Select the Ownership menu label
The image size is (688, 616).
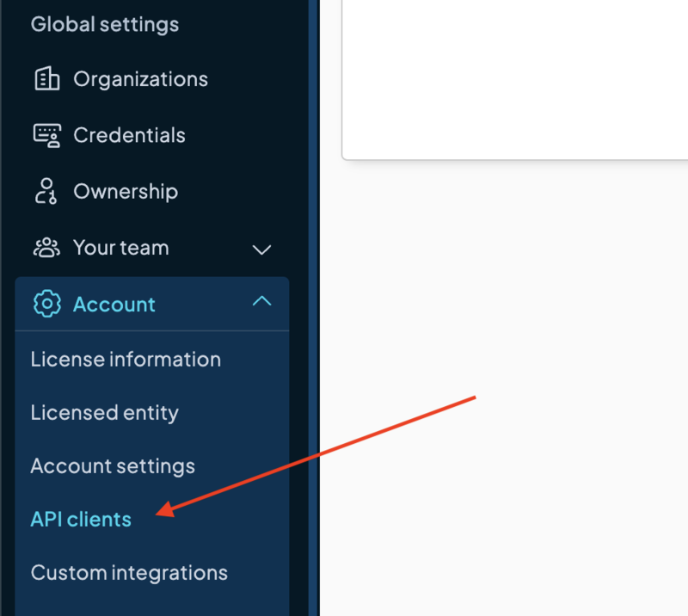(x=126, y=192)
